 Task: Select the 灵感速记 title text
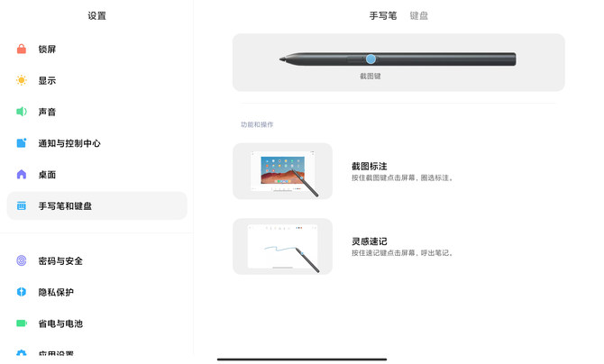click(x=369, y=241)
